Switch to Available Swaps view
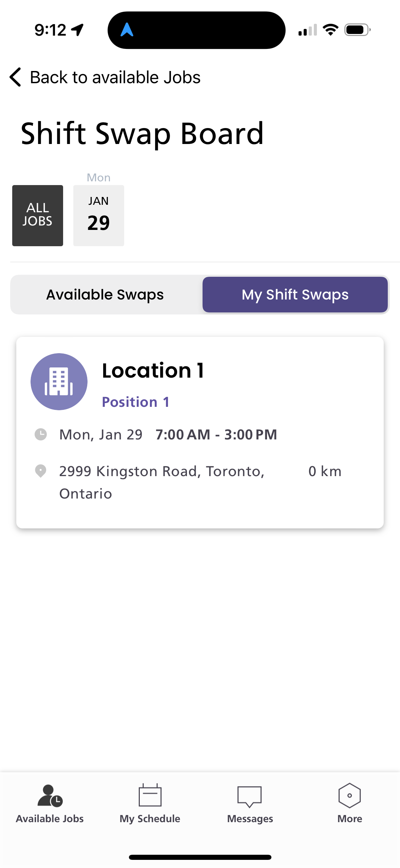The image size is (400, 868). 105,295
